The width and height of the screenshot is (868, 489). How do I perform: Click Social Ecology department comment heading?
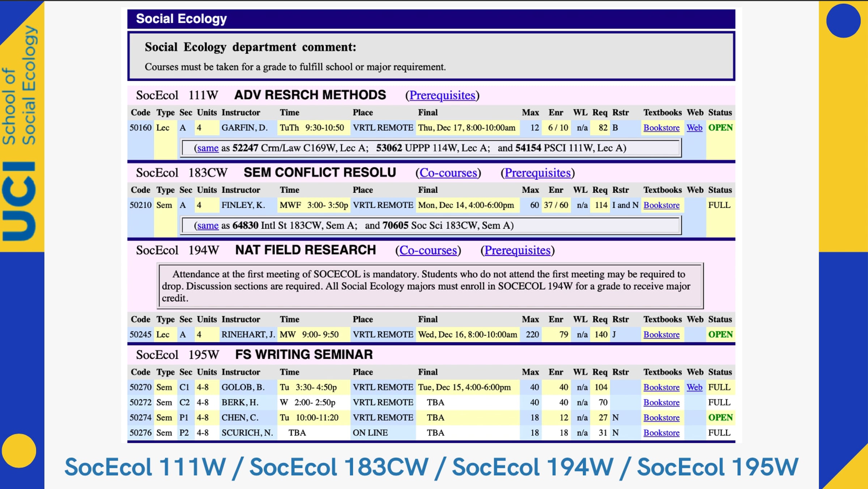point(250,47)
